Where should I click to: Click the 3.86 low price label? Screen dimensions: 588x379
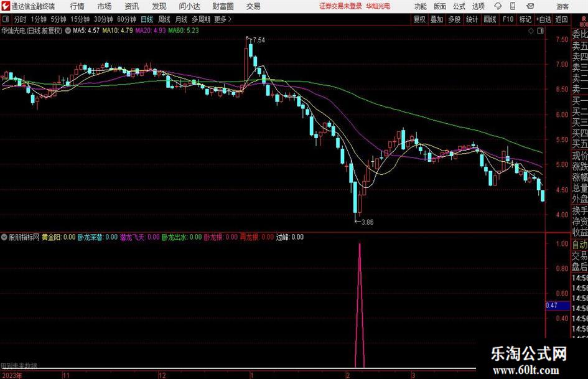pyautogui.click(x=367, y=222)
